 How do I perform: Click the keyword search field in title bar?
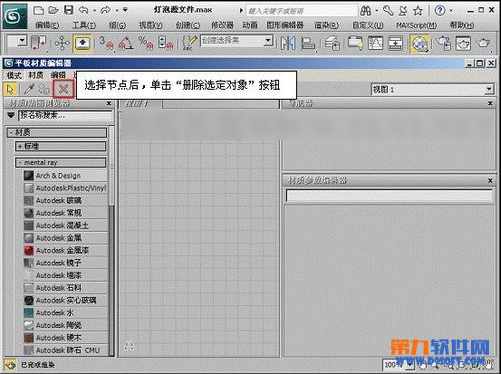(x=302, y=11)
